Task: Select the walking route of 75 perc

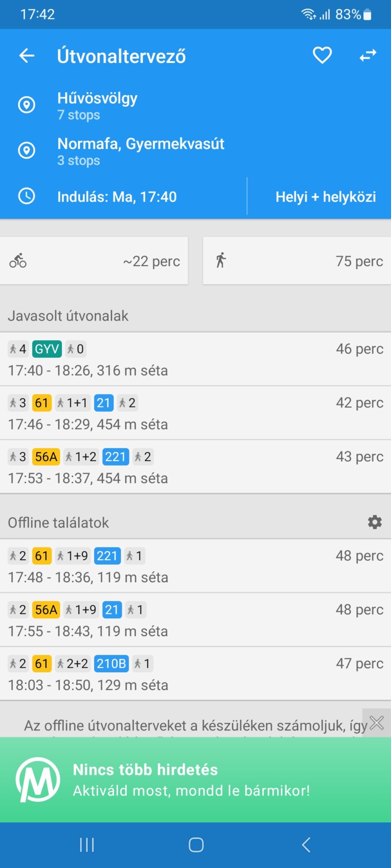Action: point(297,261)
